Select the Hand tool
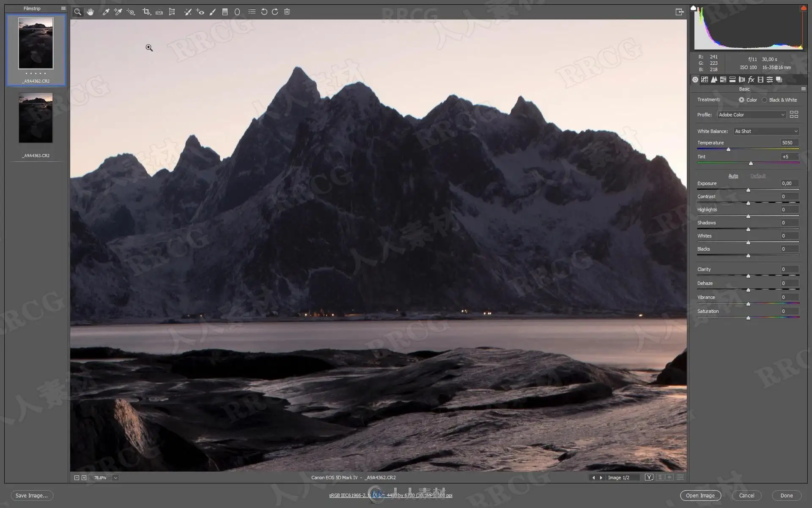 [x=90, y=12]
